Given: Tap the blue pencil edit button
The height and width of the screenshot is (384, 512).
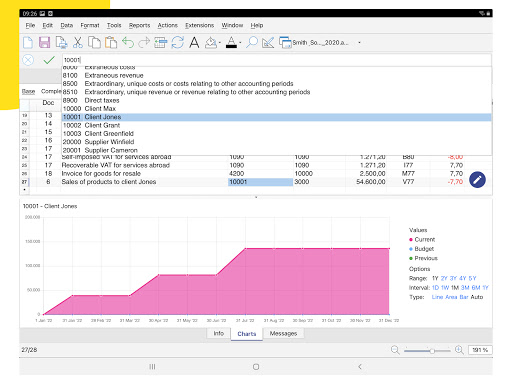Looking at the screenshot, I should tap(477, 180).
